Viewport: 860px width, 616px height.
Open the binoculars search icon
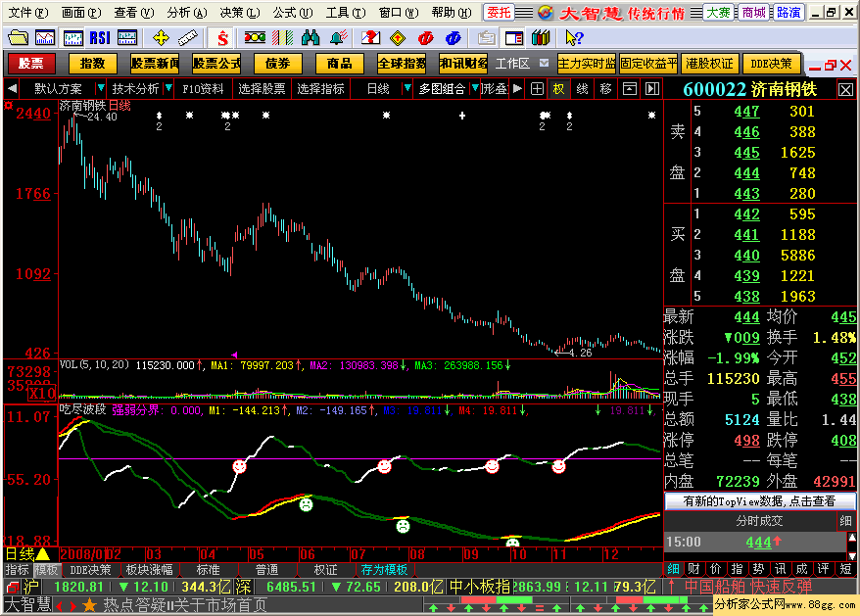(x=311, y=38)
